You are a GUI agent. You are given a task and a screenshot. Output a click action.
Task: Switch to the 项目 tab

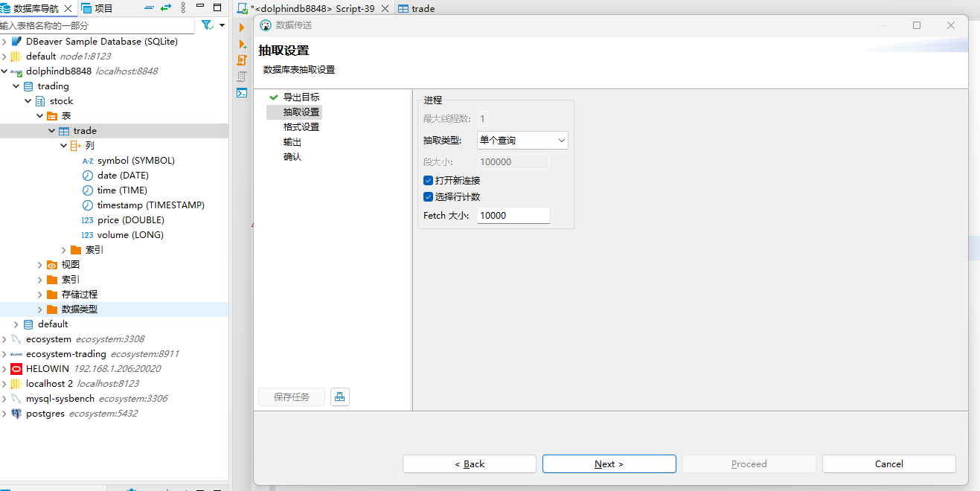click(x=97, y=9)
